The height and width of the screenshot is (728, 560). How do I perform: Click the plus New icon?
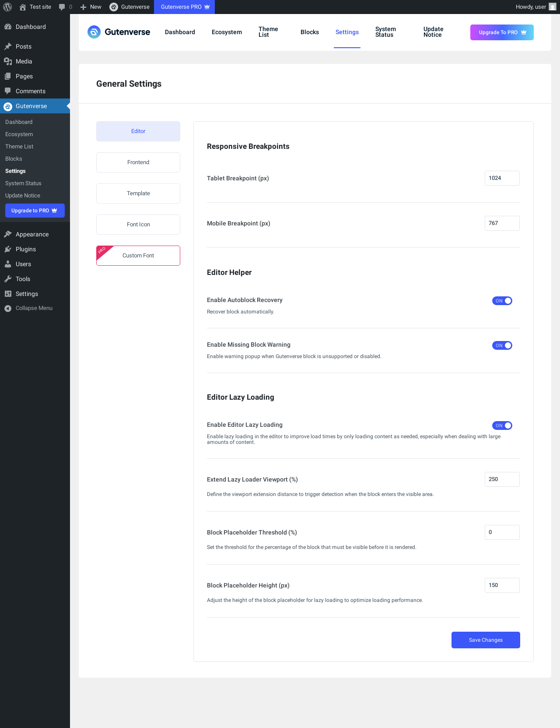coord(83,7)
